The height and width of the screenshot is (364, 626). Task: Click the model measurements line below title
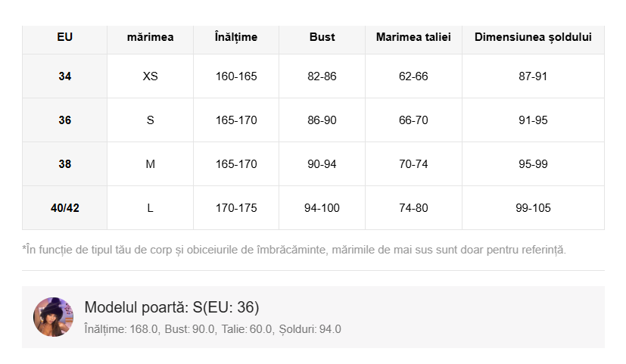click(x=213, y=329)
